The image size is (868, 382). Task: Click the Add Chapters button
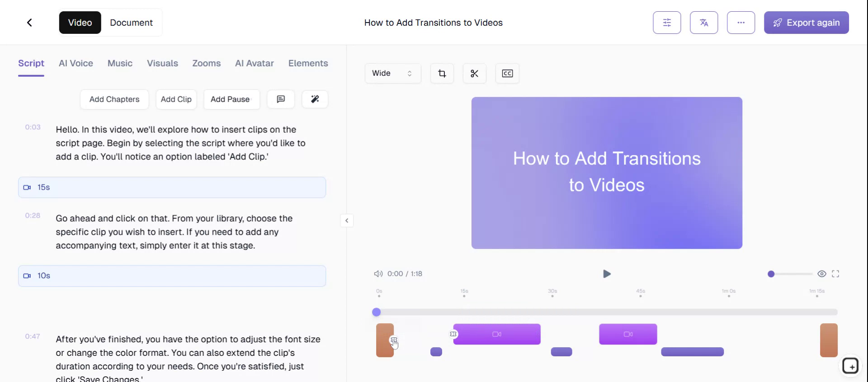114,99
